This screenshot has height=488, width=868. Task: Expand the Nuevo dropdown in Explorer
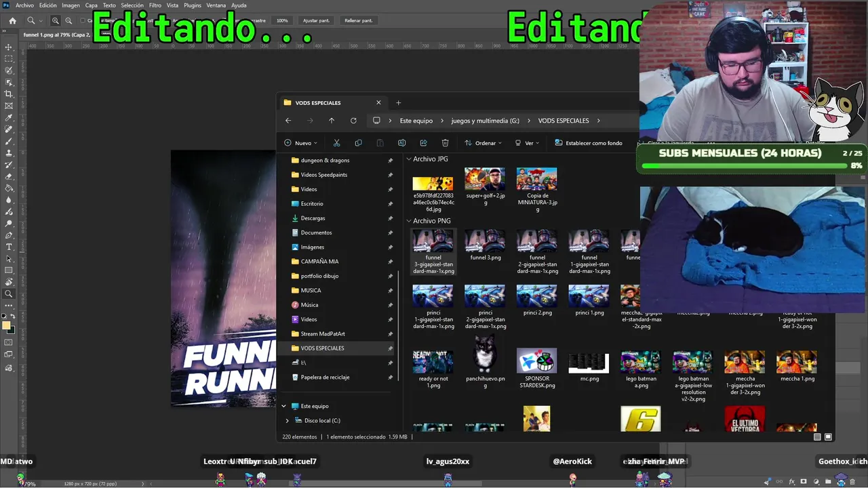(300, 143)
